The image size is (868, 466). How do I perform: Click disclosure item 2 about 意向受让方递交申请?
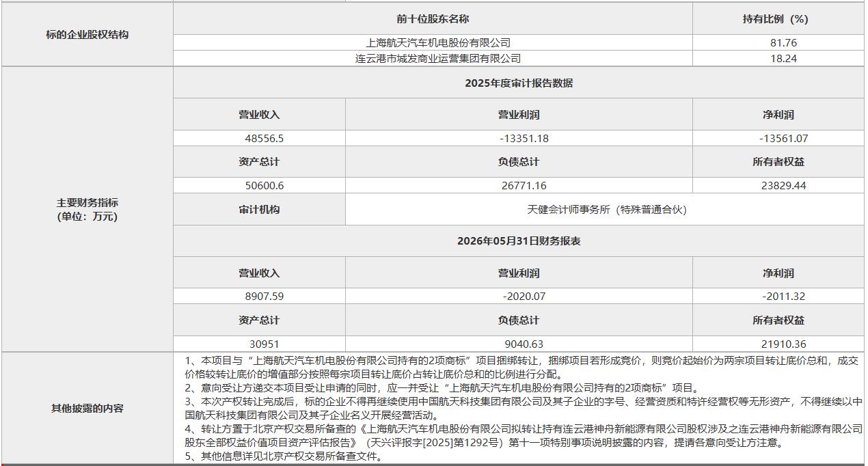pyautogui.click(x=441, y=387)
